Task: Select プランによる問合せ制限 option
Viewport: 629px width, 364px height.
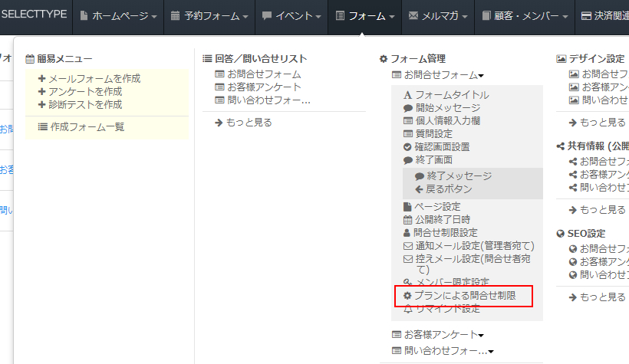Action: pos(463,295)
